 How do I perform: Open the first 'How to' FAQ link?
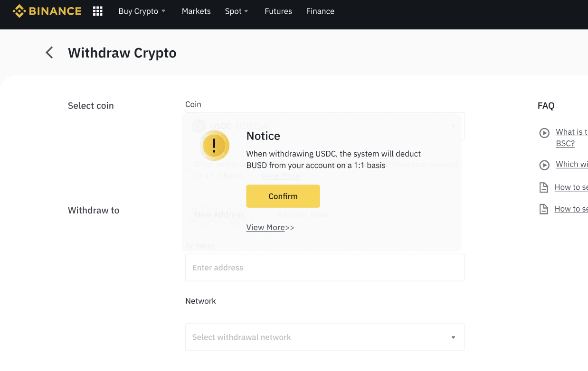point(571,187)
